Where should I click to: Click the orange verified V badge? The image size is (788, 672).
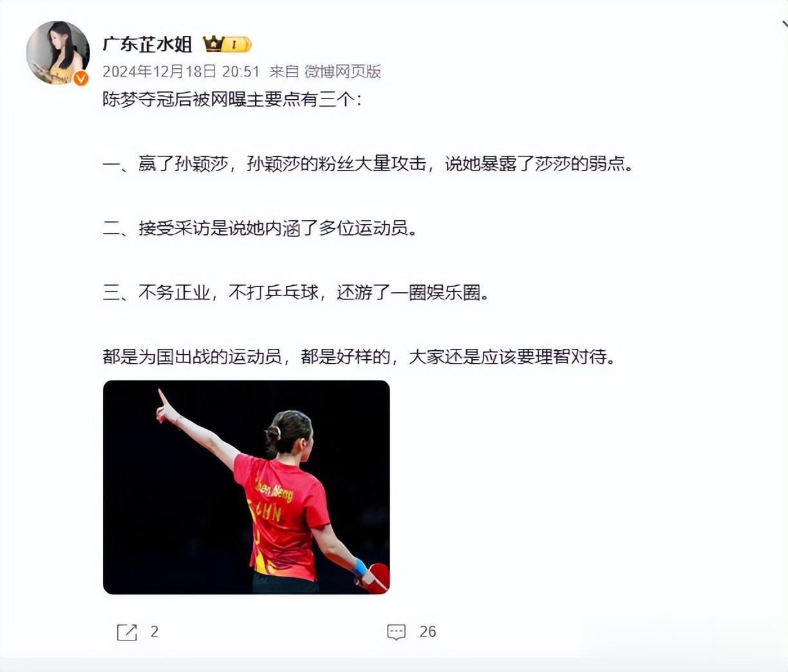pyautogui.click(x=81, y=79)
